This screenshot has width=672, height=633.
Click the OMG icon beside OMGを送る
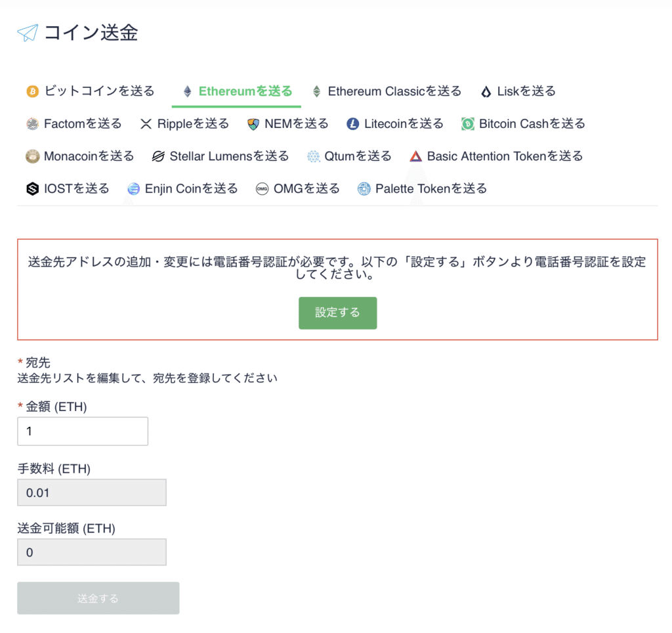point(262,188)
